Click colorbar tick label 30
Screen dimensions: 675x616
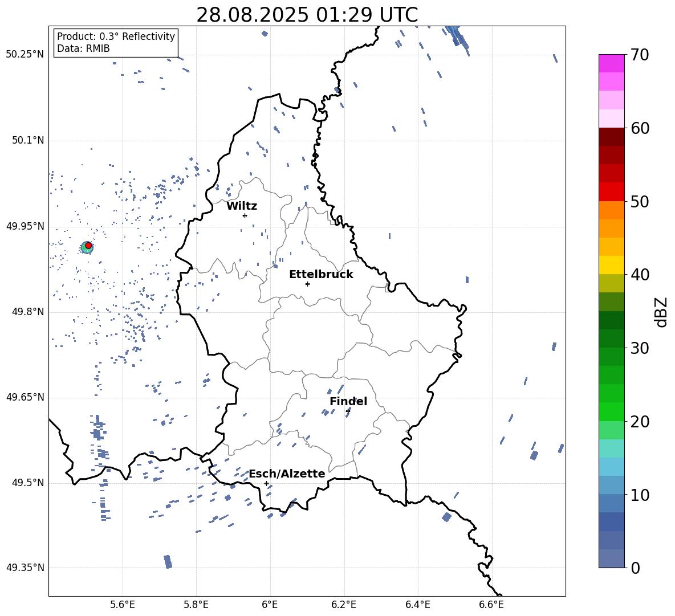coord(640,348)
